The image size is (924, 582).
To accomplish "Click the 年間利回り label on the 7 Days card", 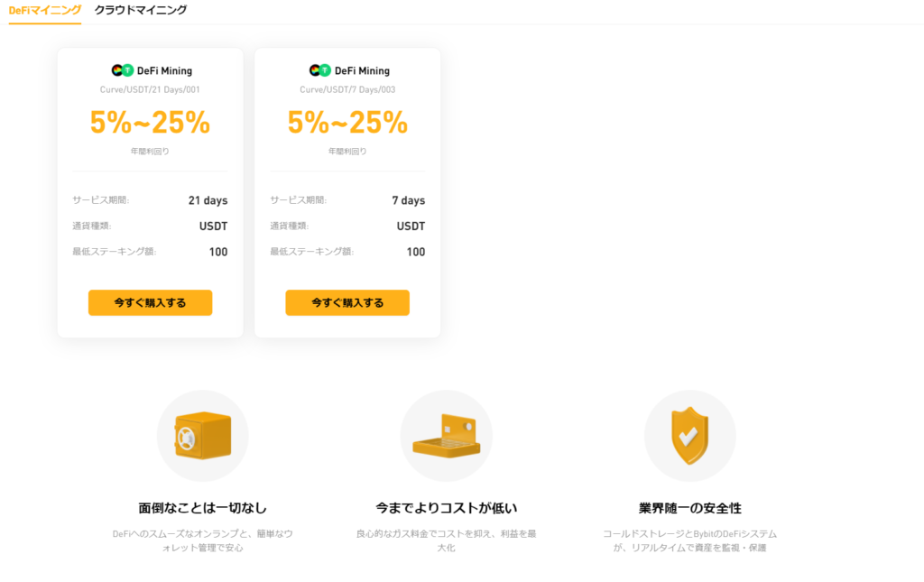I will (347, 152).
